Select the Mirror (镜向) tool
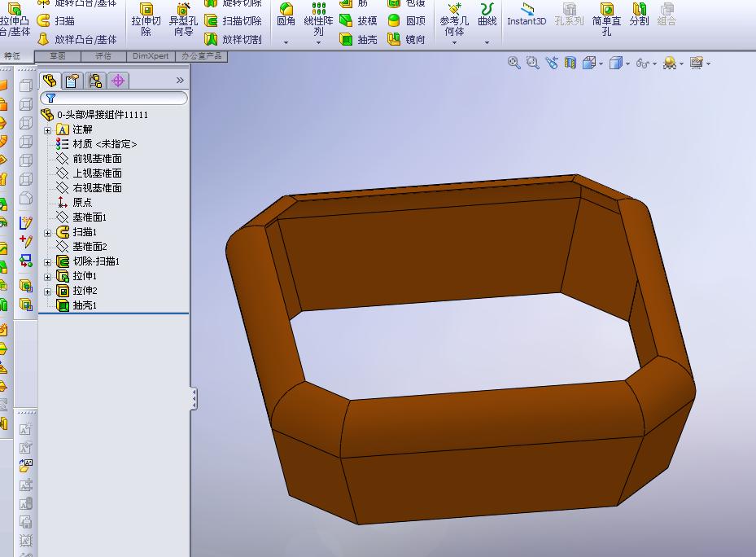This screenshot has width=756, height=557. (406, 40)
